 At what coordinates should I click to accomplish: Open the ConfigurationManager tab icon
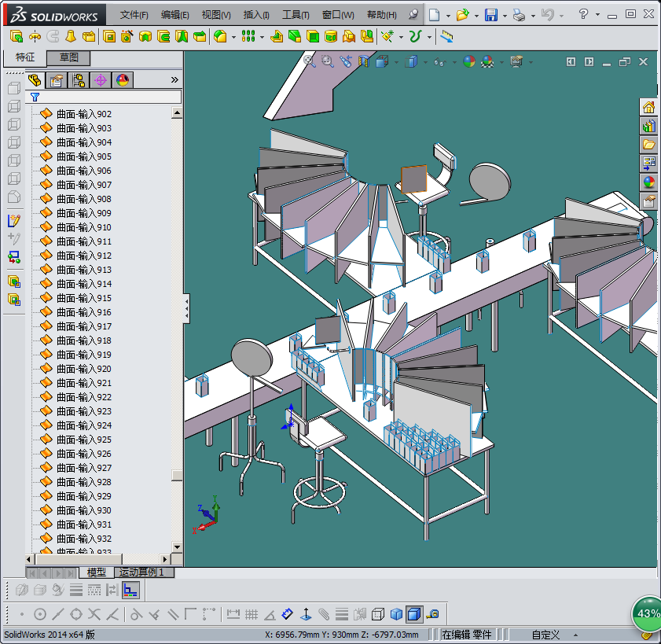tap(78, 79)
